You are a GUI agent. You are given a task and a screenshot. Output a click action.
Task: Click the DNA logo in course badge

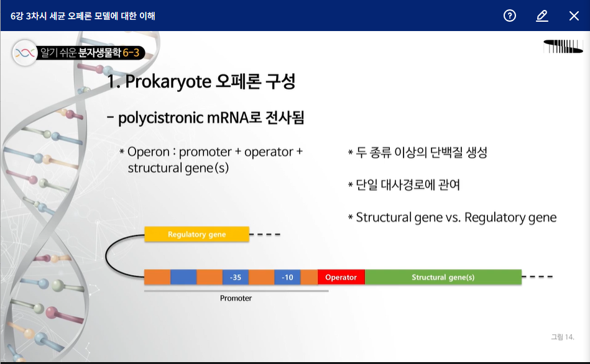click(x=25, y=53)
